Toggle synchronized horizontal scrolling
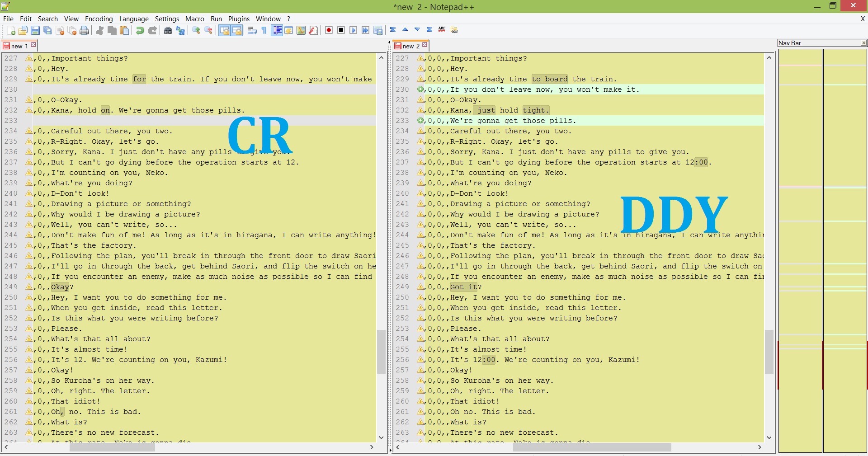The image size is (868, 456). tap(236, 30)
